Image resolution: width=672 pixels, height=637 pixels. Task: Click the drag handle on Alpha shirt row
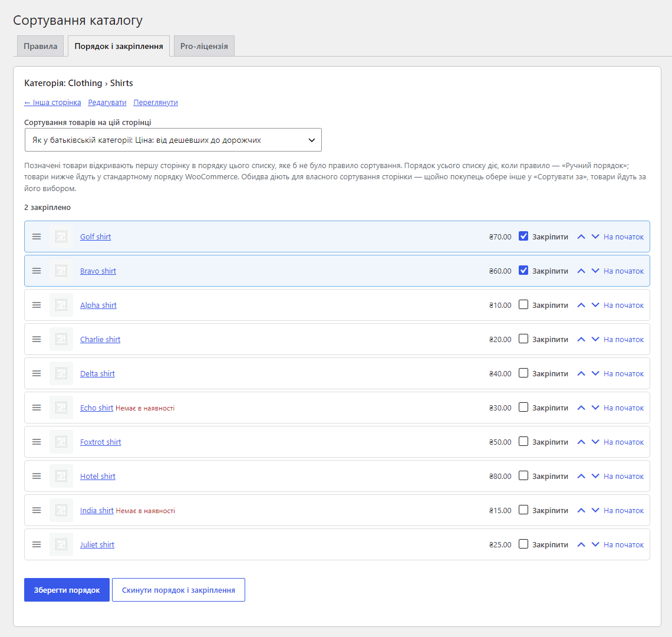[37, 305]
